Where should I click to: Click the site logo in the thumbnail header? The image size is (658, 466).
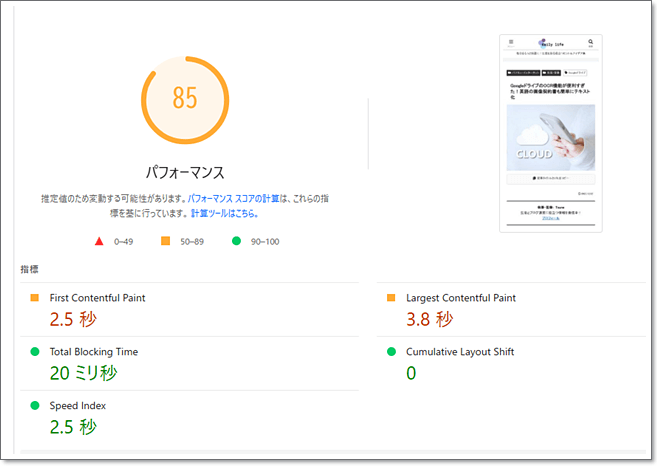click(x=551, y=43)
